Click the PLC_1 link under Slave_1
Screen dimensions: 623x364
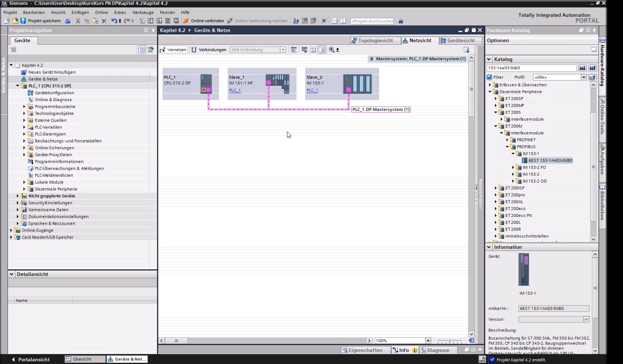click(x=235, y=90)
